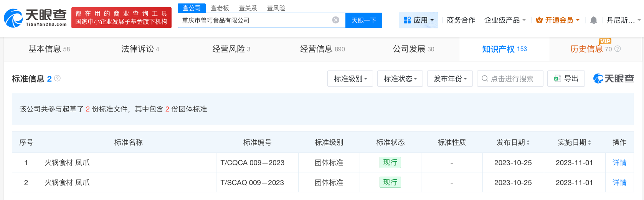Open the TianYanCha logo homepage
644x200 pixels.
click(x=35, y=18)
